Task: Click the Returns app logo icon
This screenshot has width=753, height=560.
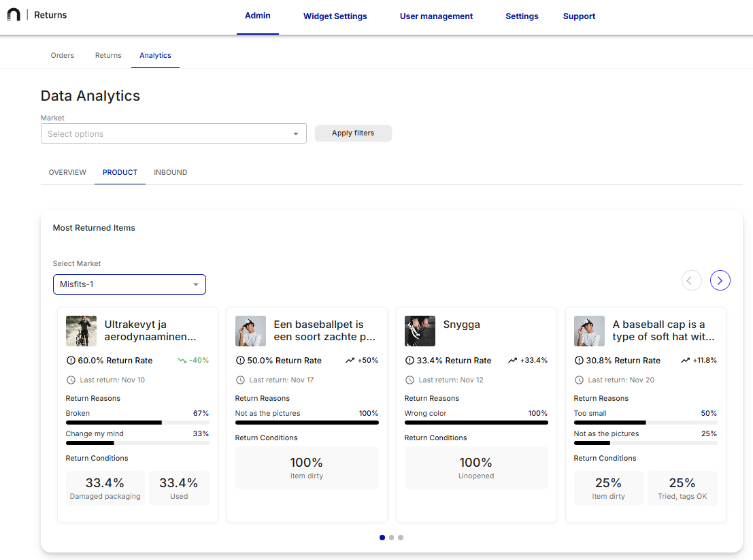Action: [14, 15]
